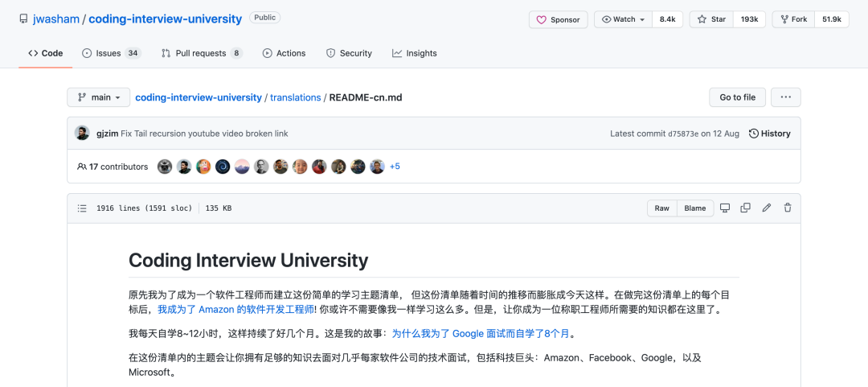Click the repository book icon beside jwasham
868x387 pixels.
pos(23,19)
